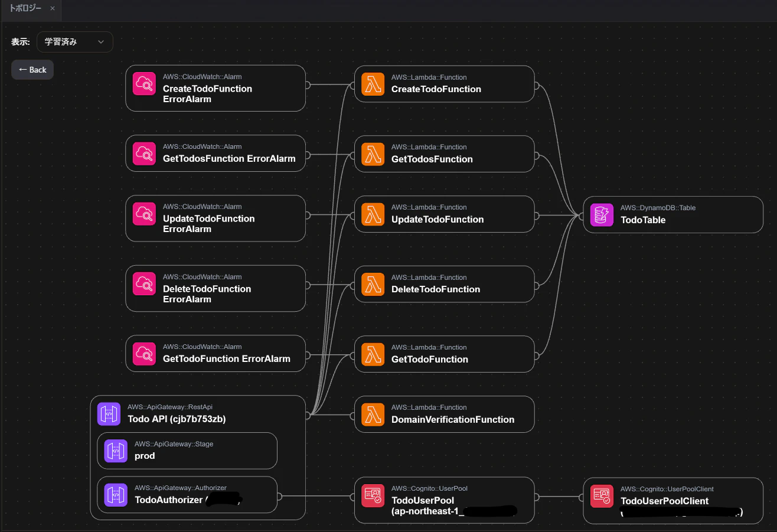Click the TodoAuthorizer gateway icon
The height and width of the screenshot is (532, 777).
pos(116,495)
